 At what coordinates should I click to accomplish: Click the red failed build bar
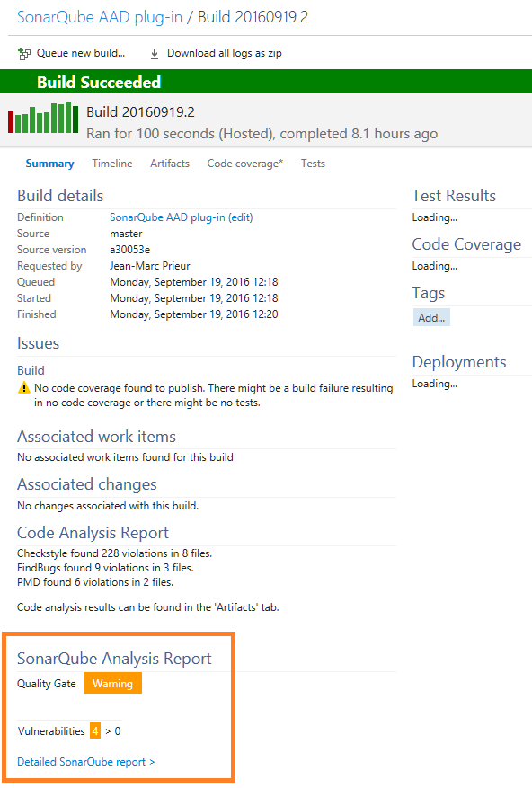[11, 121]
